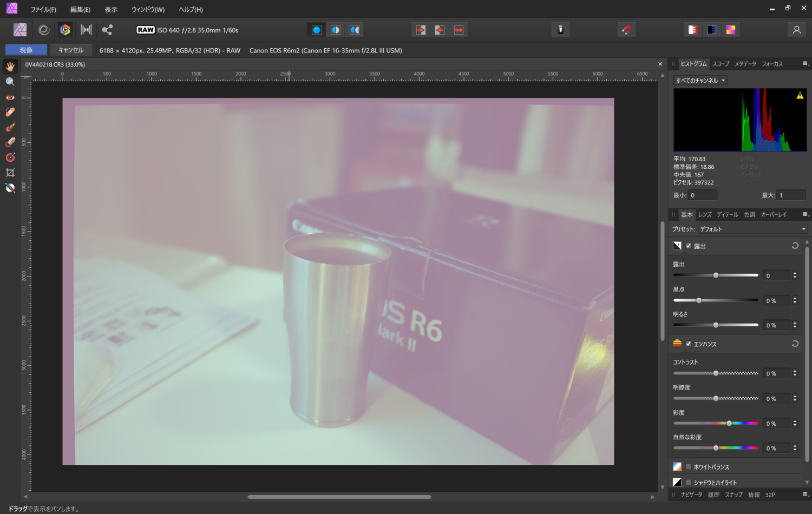Select the Overlay Paint tool
Screen dimensions: 812x514
point(10,127)
